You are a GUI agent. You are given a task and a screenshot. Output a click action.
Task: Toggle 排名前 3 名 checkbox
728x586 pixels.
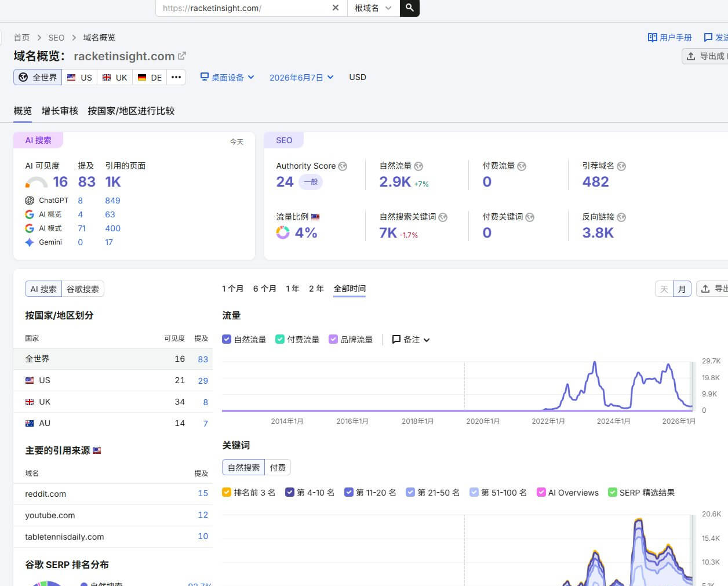[227, 492]
